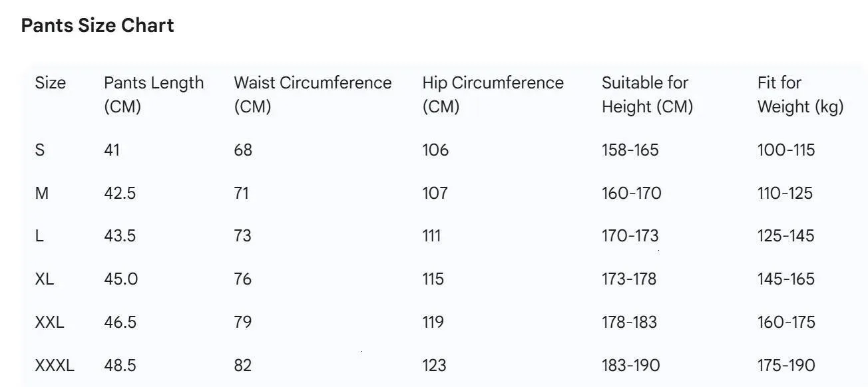Click the M size row label

coord(42,193)
